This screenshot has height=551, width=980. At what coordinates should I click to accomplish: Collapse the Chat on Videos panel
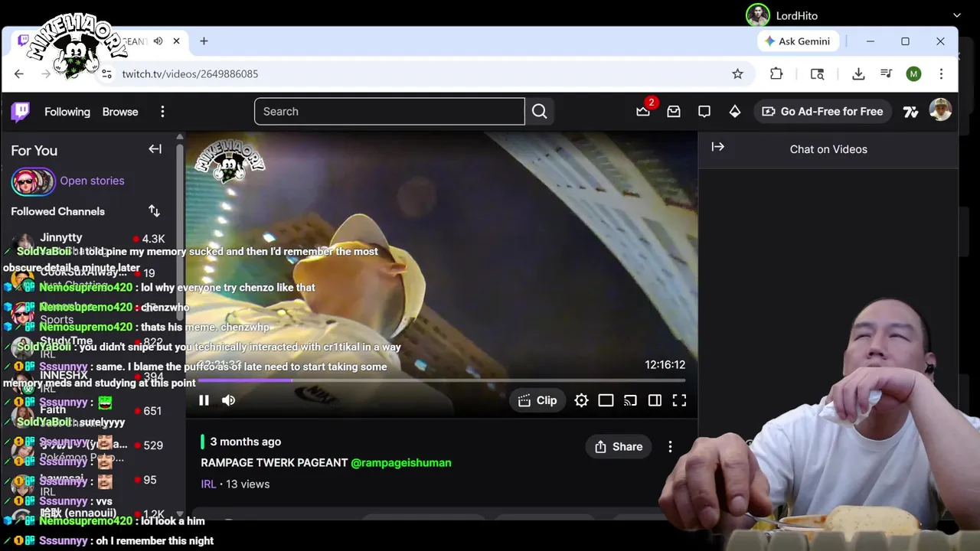pyautogui.click(x=717, y=147)
